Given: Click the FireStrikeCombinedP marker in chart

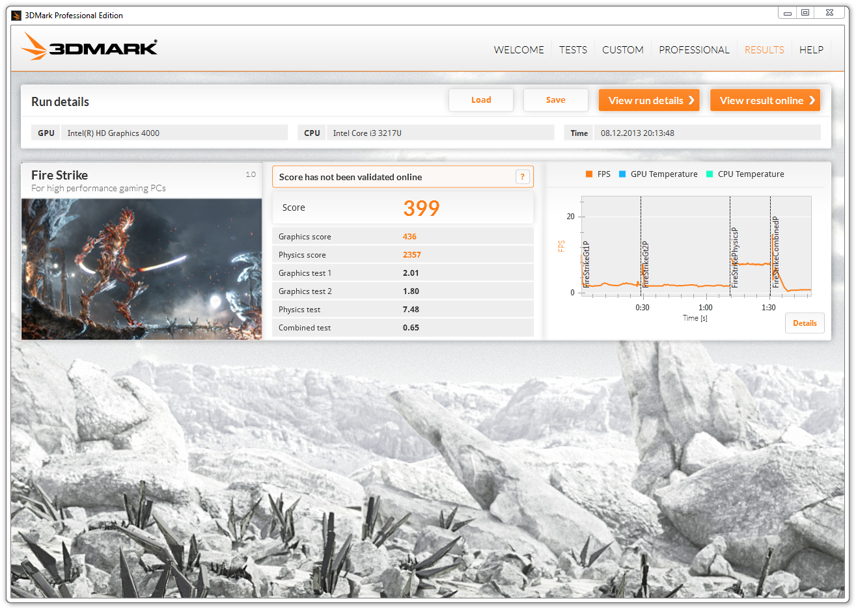Looking at the screenshot, I should tap(775, 252).
